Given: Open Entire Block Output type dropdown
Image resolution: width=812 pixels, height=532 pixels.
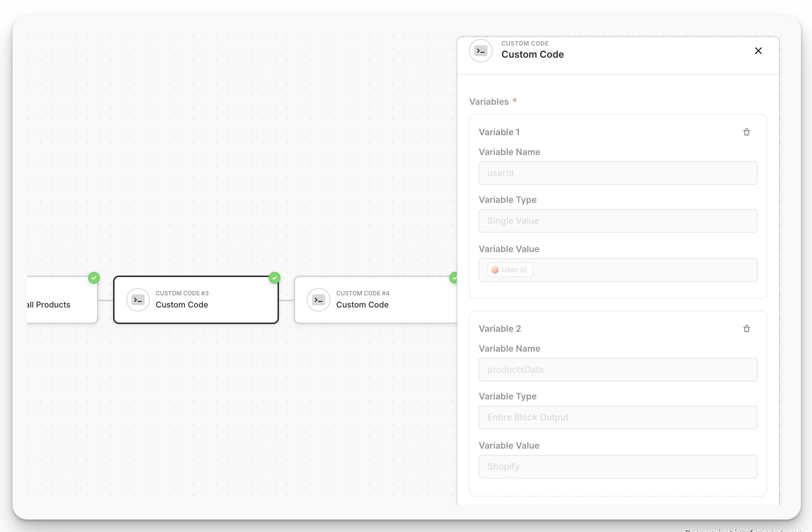Looking at the screenshot, I should click(618, 417).
